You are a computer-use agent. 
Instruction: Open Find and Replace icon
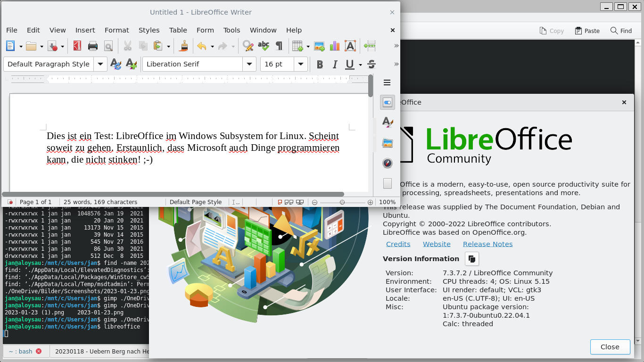pos(248,46)
